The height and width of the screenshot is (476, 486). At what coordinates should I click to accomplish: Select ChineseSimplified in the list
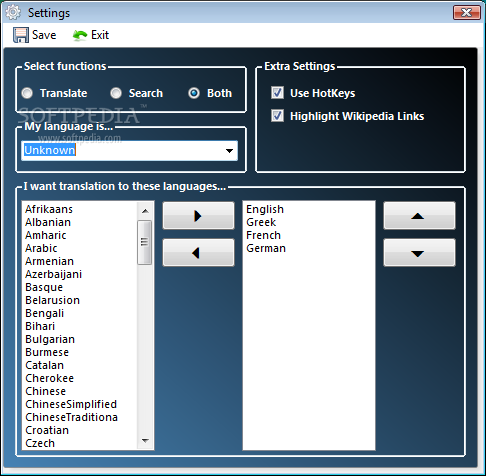[71, 404]
